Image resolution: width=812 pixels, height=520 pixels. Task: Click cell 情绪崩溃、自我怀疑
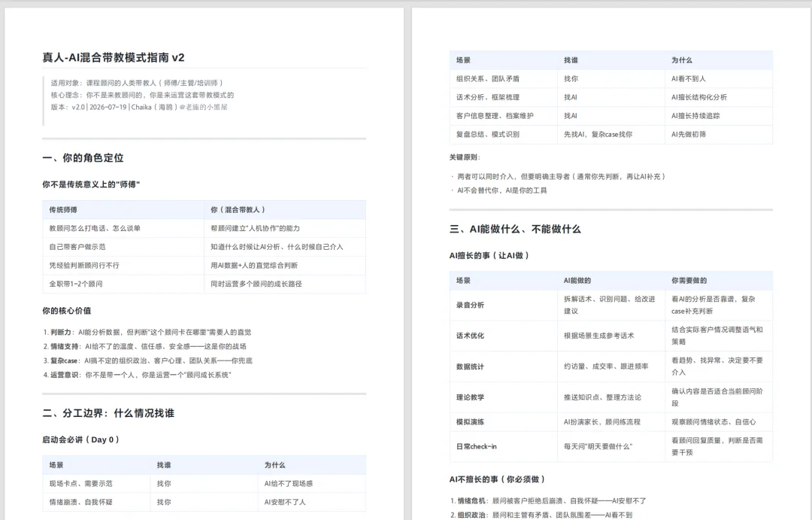click(x=80, y=503)
